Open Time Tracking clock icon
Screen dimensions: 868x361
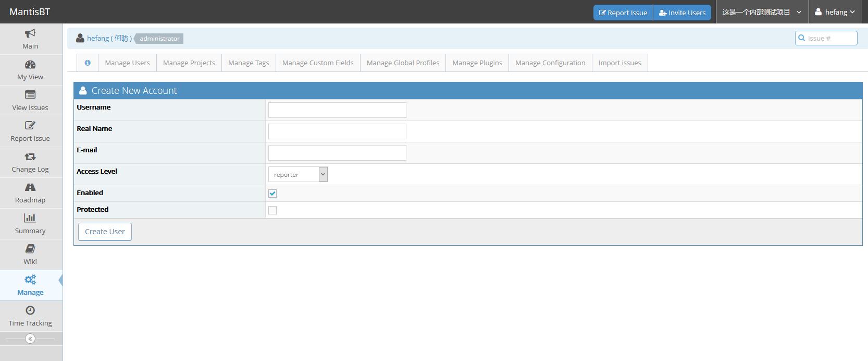coord(30,310)
